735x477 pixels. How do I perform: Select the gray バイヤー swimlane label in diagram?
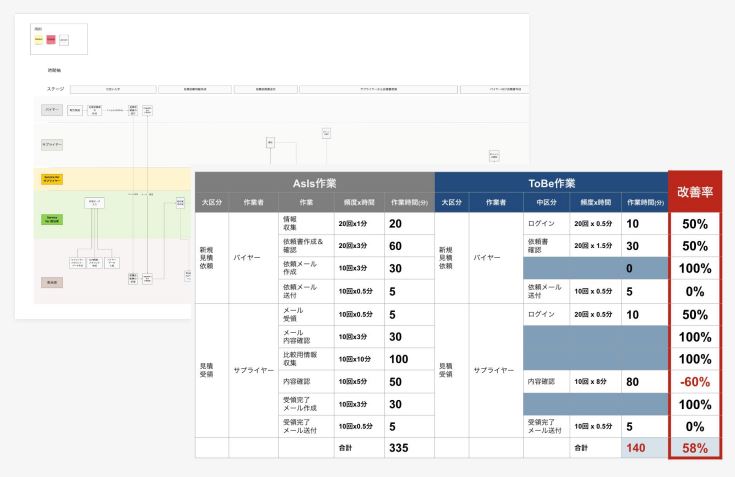point(52,110)
